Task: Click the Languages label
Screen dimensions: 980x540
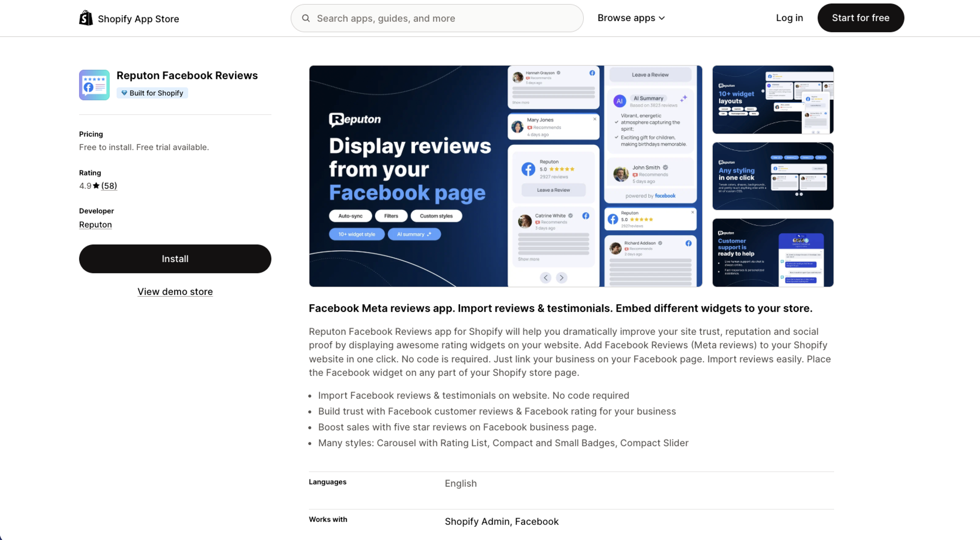Action: (328, 482)
